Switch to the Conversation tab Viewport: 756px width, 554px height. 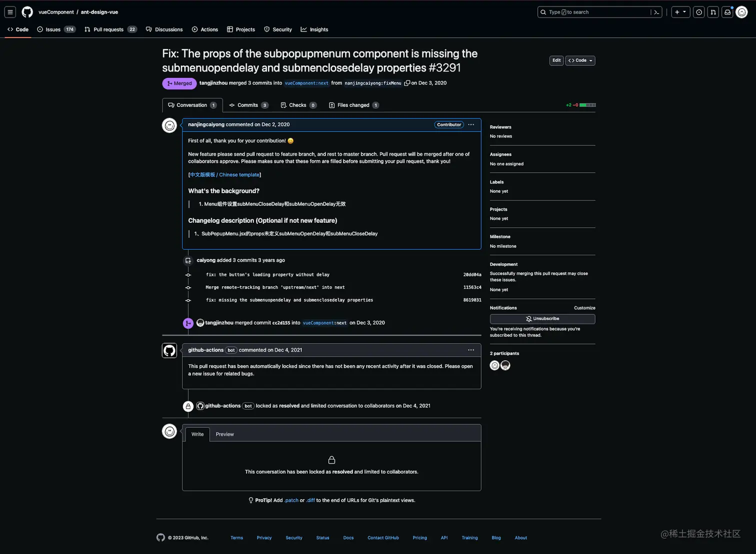pos(192,105)
